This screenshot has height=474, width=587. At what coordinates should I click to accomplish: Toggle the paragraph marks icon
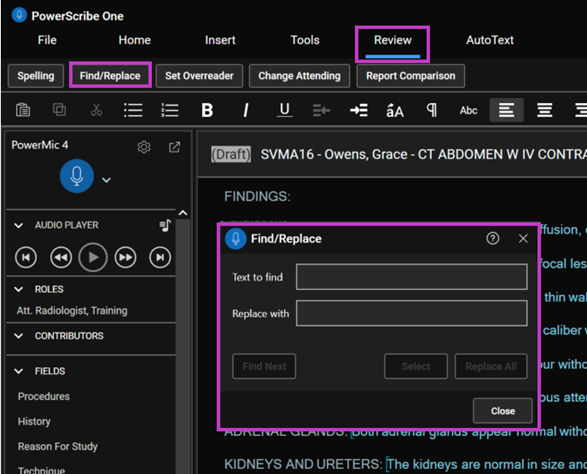pyautogui.click(x=431, y=110)
